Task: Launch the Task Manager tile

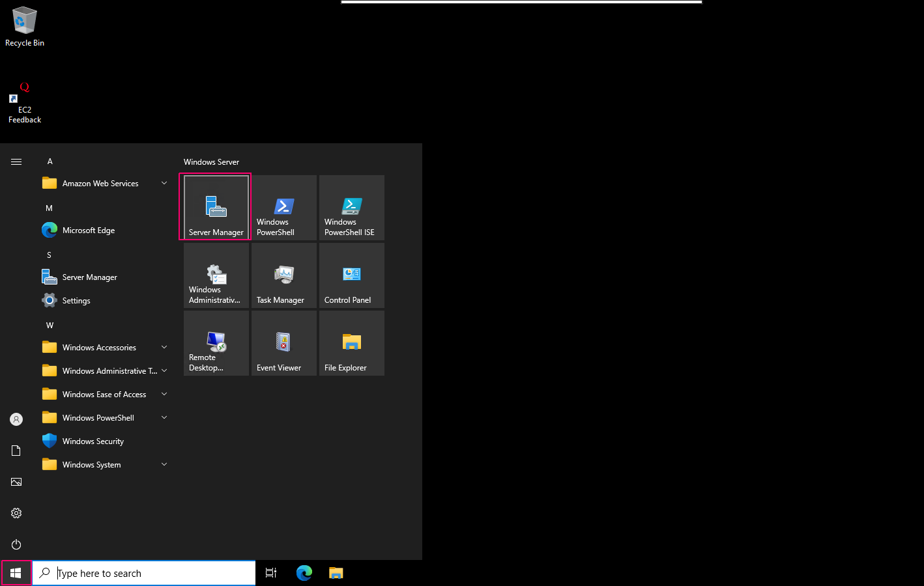Action: 284,275
